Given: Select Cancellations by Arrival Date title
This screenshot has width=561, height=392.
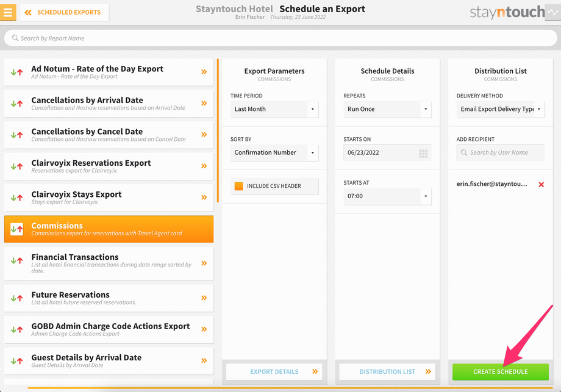Looking at the screenshot, I should point(87,100).
